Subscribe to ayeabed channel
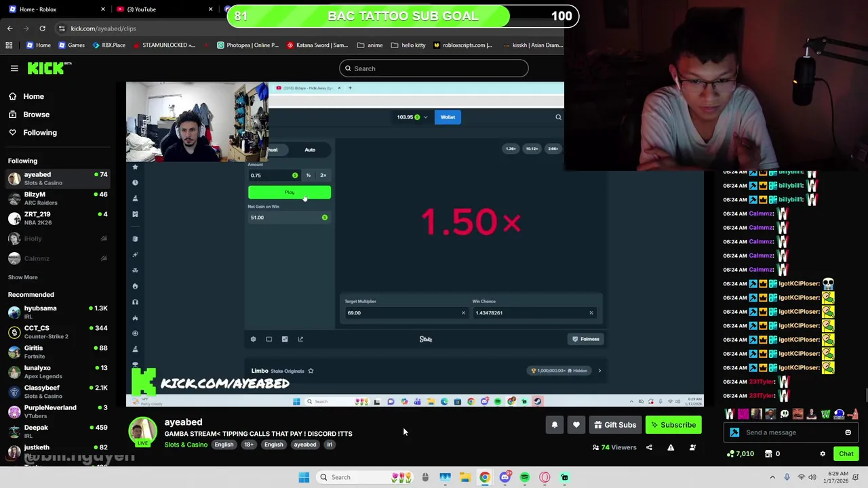This screenshot has width=868, height=488. coord(674,425)
